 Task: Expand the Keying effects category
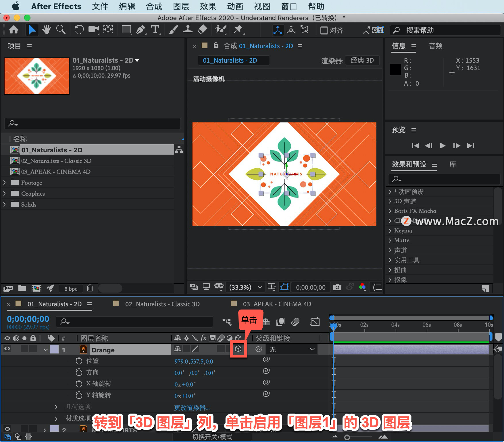click(390, 230)
